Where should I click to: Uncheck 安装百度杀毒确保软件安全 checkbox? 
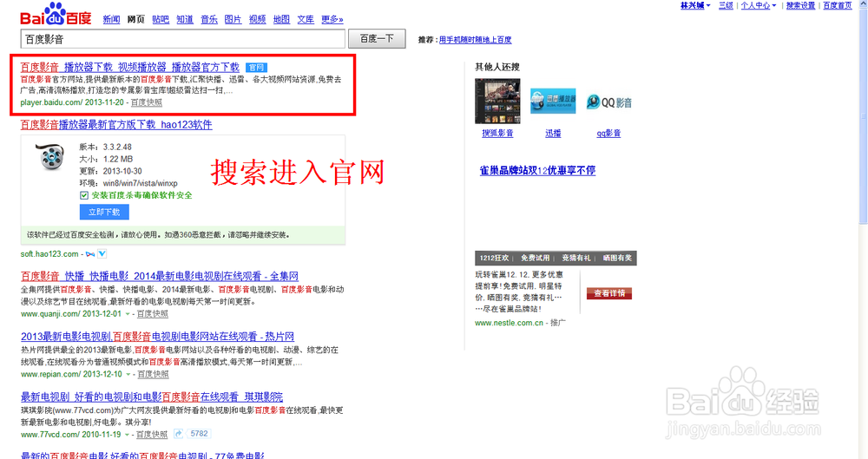(84, 195)
